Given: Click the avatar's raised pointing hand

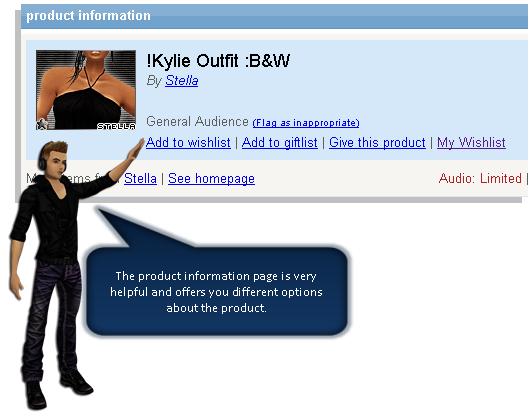Looking at the screenshot, I should click(x=136, y=149).
